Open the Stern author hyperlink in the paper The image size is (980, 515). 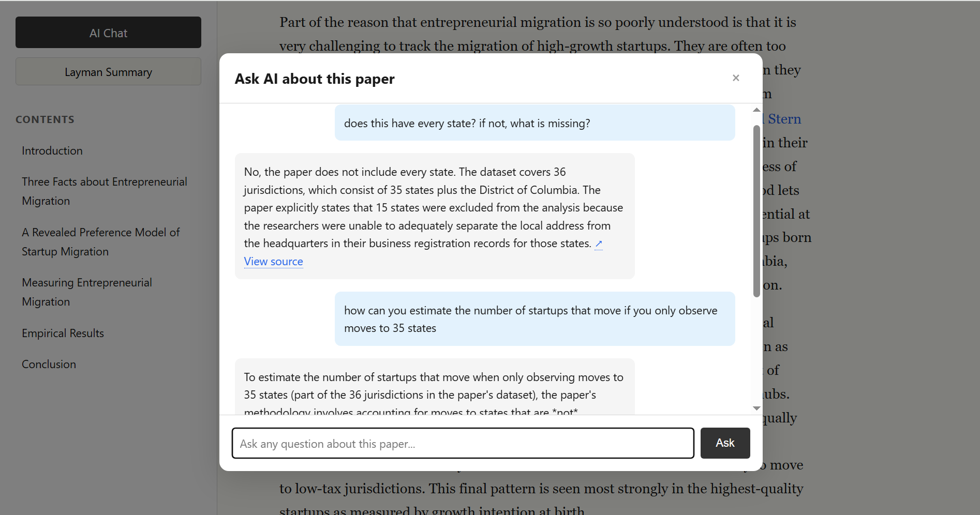(782, 118)
